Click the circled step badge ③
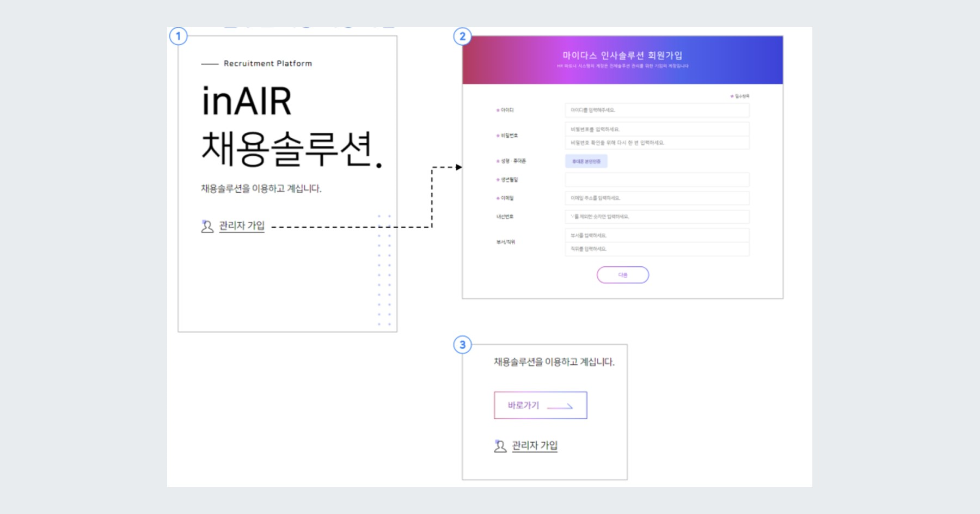Viewport: 980px width, 514px height. coord(462,344)
